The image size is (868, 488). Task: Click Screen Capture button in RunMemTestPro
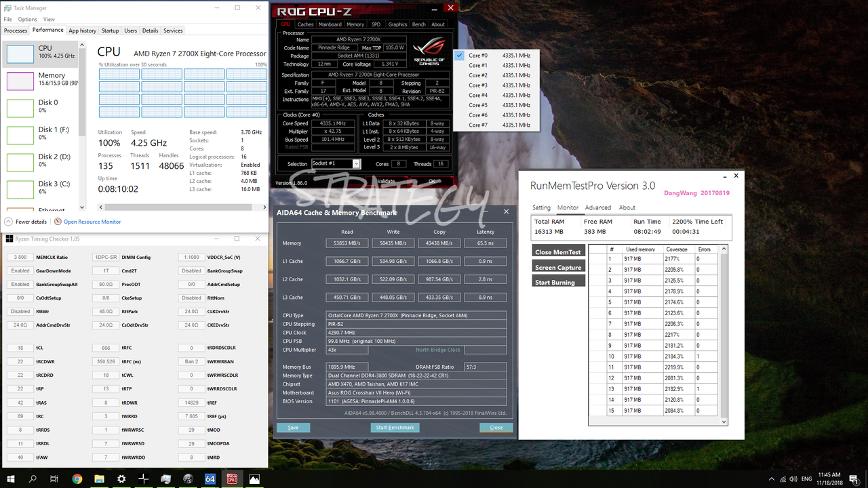coord(558,267)
